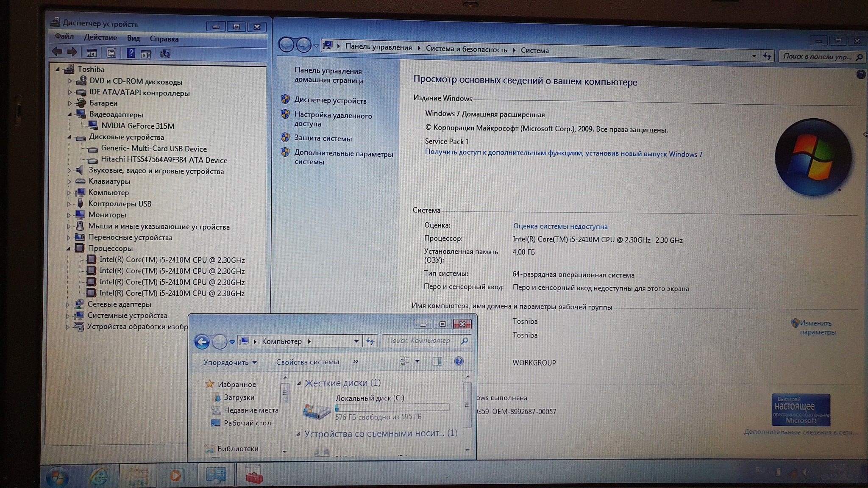Select NVIDIA GeForce 315M device
Screen dimensions: 868x488
[137, 126]
